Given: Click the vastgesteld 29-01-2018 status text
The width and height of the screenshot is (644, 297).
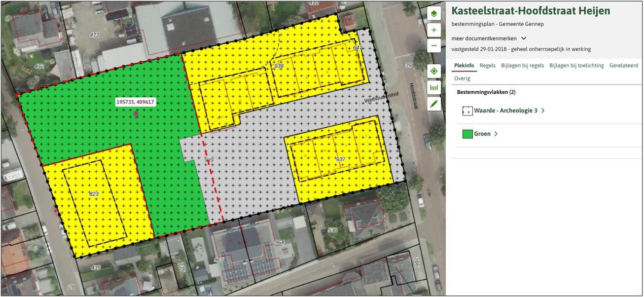Looking at the screenshot, I should click(x=521, y=49).
